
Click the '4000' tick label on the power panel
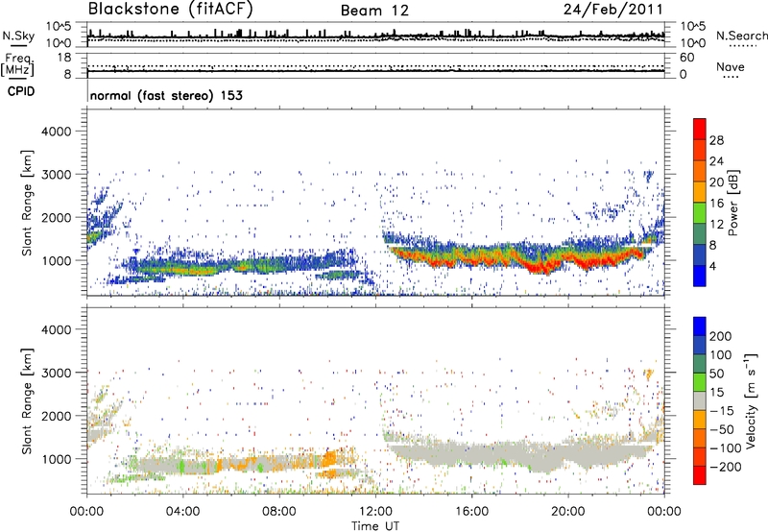(56, 132)
